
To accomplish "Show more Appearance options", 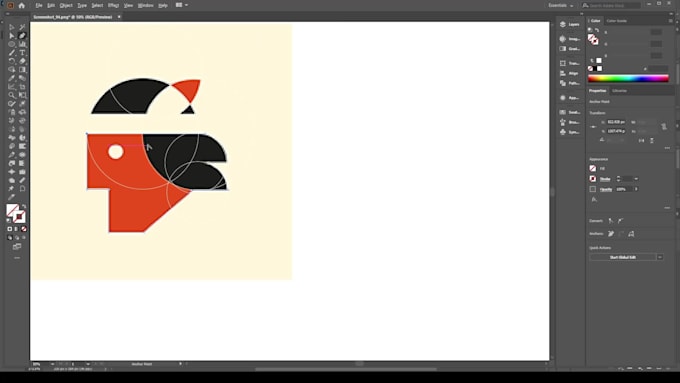I will coord(667,208).
